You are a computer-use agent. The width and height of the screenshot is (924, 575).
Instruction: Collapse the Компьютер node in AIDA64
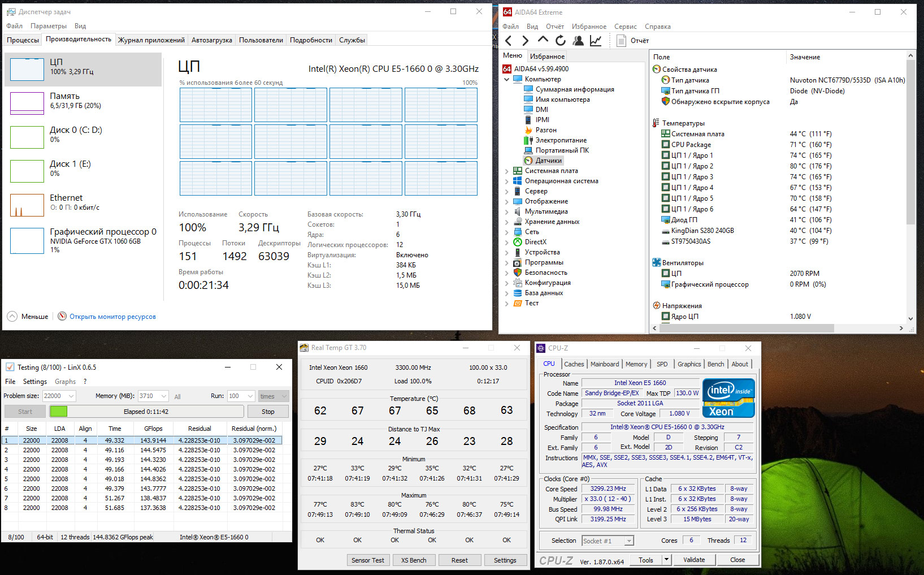tap(507, 79)
